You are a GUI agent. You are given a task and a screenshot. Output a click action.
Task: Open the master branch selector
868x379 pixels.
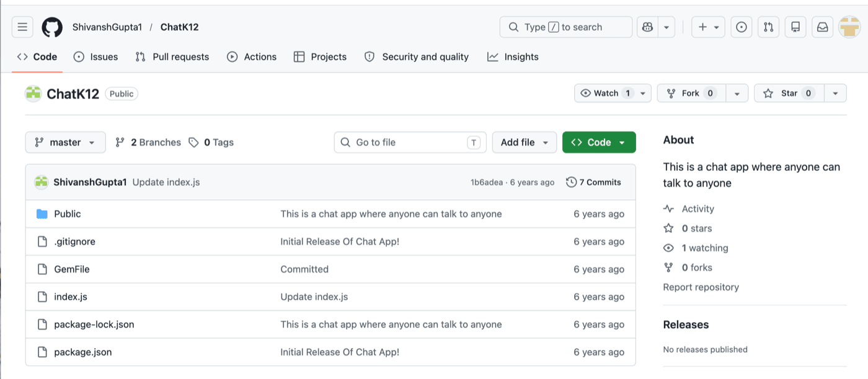[x=65, y=142]
